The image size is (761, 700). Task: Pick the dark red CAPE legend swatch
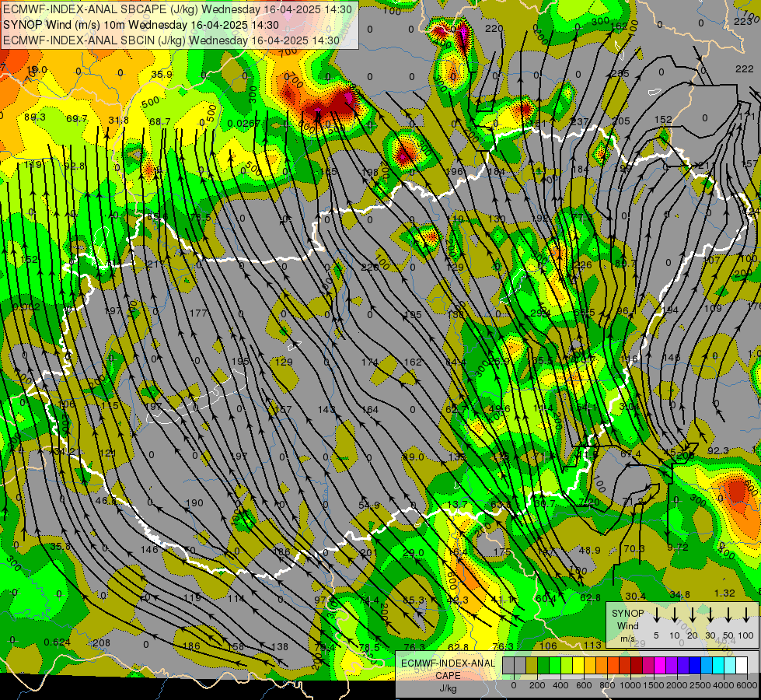637,666
